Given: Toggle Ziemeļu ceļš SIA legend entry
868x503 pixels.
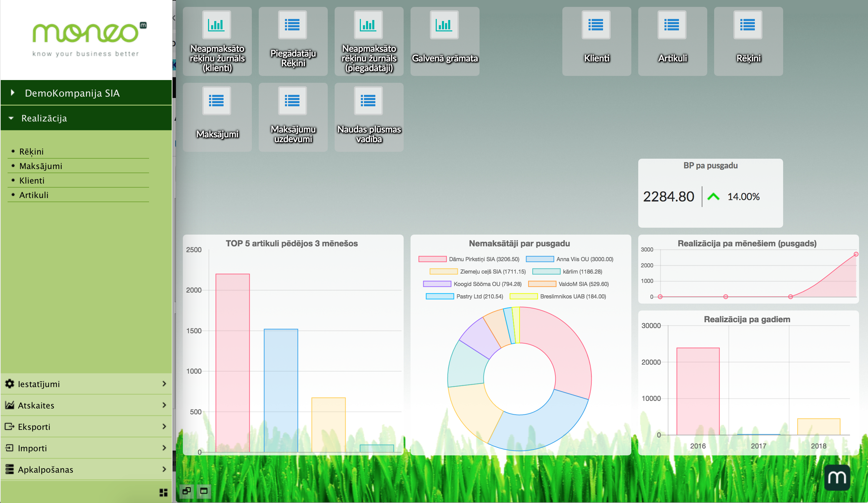Looking at the screenshot, I should 477,272.
